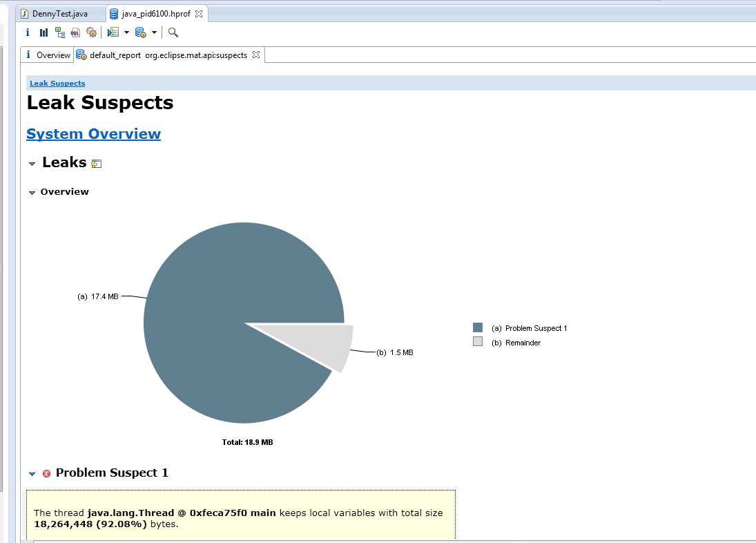Switch to the Overview inner tab

pos(48,55)
